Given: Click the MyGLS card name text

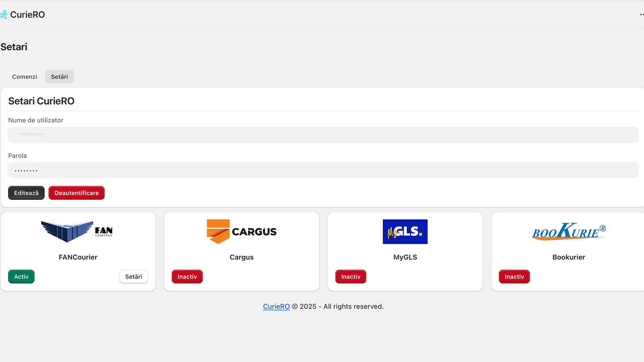Looking at the screenshot, I should coord(405,257).
